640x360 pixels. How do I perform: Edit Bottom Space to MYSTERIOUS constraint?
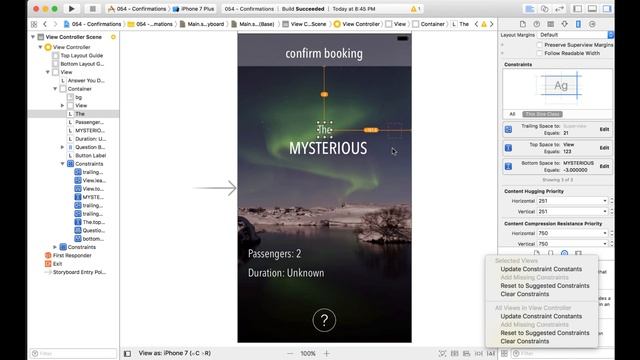pyautogui.click(x=604, y=166)
